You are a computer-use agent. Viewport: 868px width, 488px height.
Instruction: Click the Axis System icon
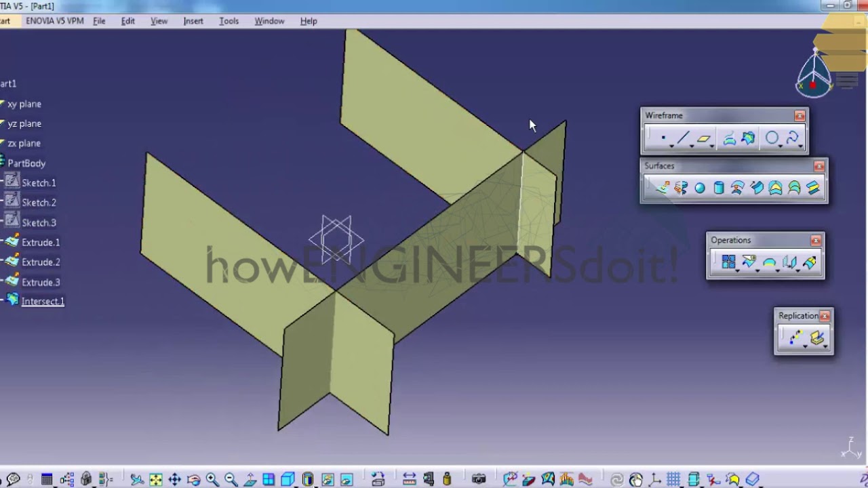point(655,480)
